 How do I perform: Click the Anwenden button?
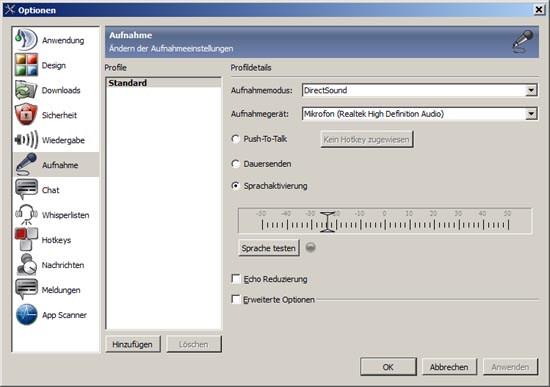pyautogui.click(x=510, y=367)
